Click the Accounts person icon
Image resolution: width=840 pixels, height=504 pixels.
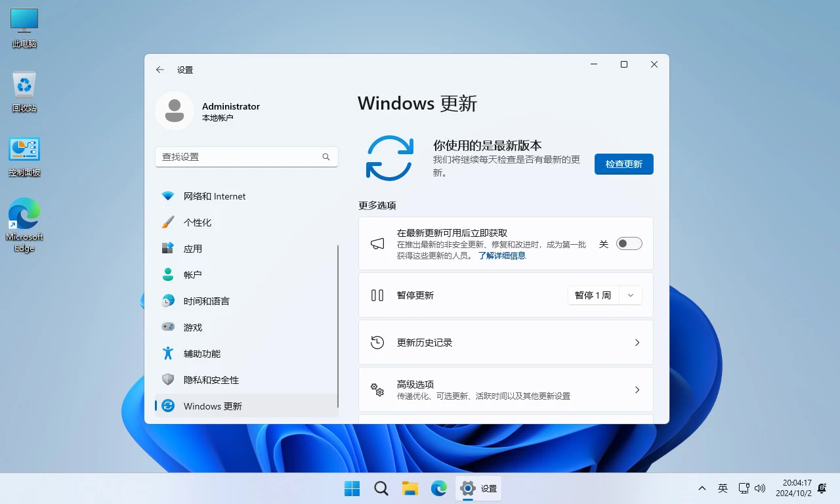(x=168, y=275)
